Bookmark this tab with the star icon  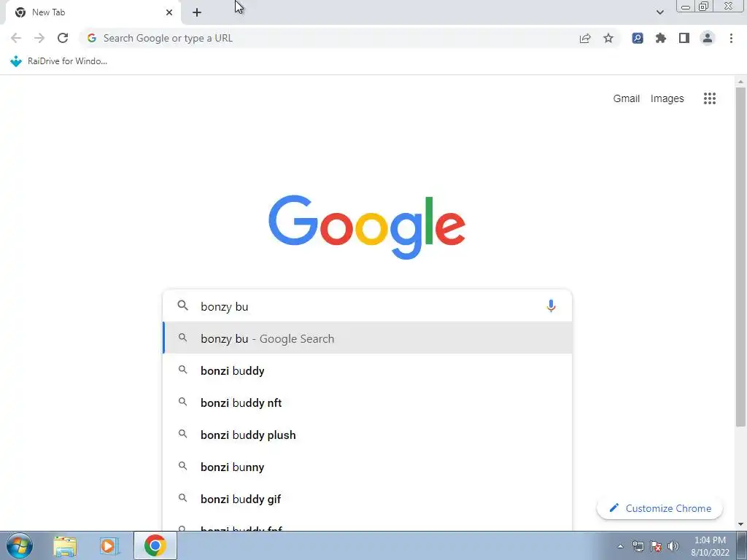coord(608,38)
